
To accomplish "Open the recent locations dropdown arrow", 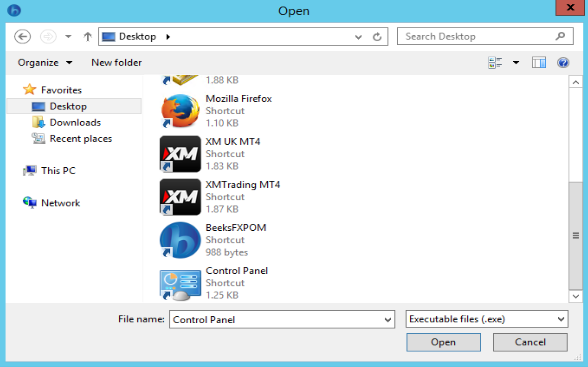I will pyautogui.click(x=68, y=37).
